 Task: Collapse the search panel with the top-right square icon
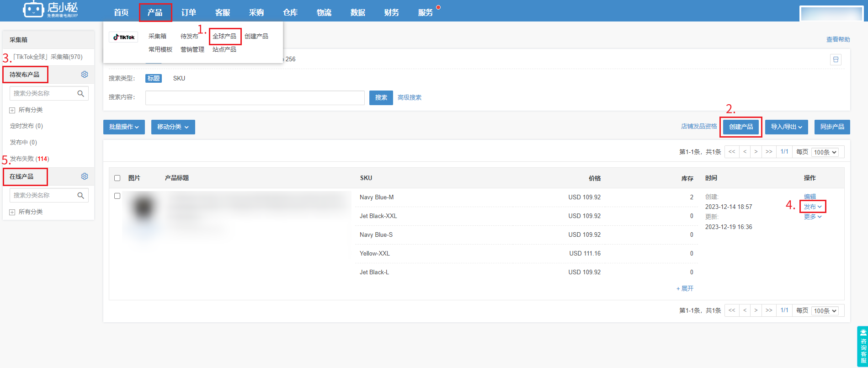[x=836, y=60]
